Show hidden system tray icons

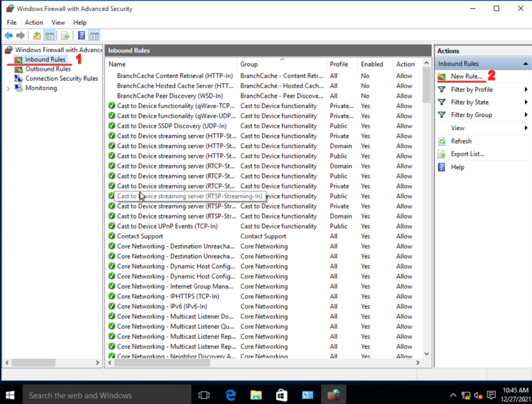pos(453,395)
